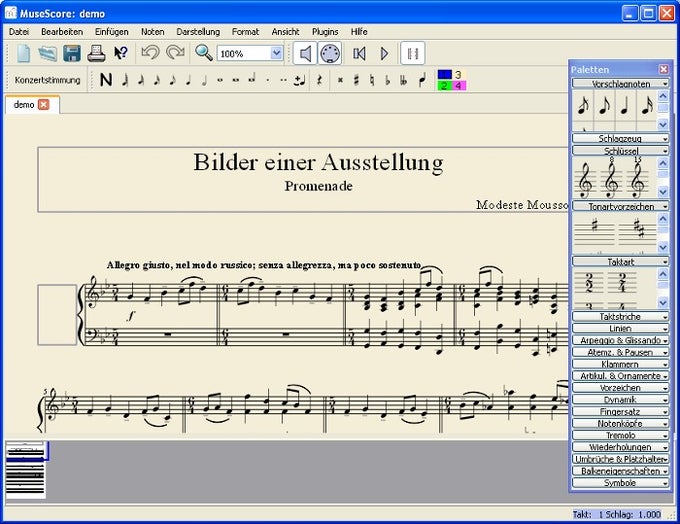Select the slashed eighth grace note in Vorschlagnoten

[583, 105]
